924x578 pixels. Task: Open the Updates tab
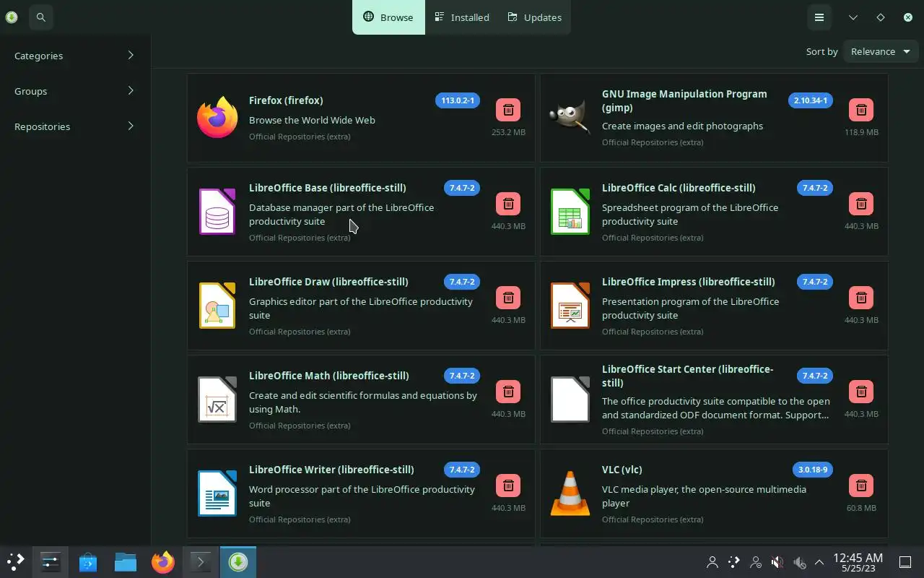[x=535, y=17]
